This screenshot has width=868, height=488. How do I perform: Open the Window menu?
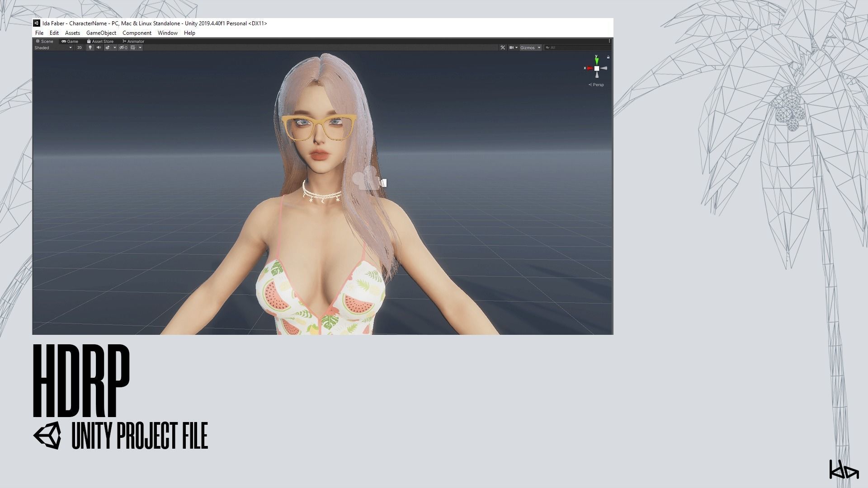pos(167,33)
